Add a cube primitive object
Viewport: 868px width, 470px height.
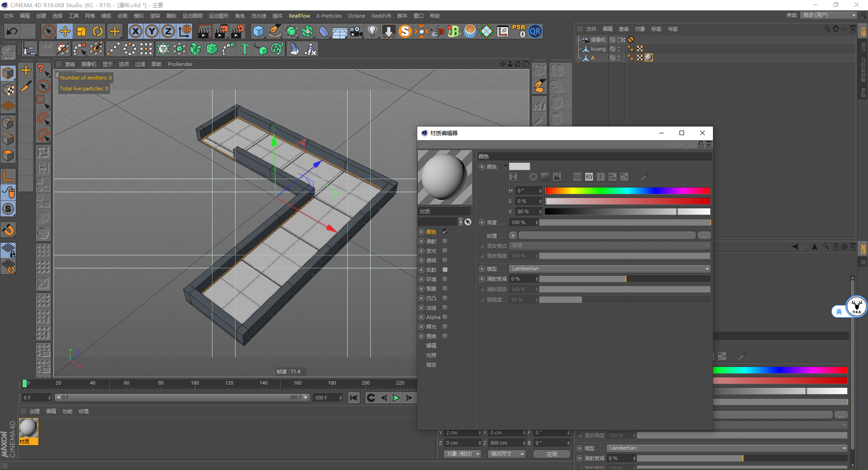pos(258,31)
